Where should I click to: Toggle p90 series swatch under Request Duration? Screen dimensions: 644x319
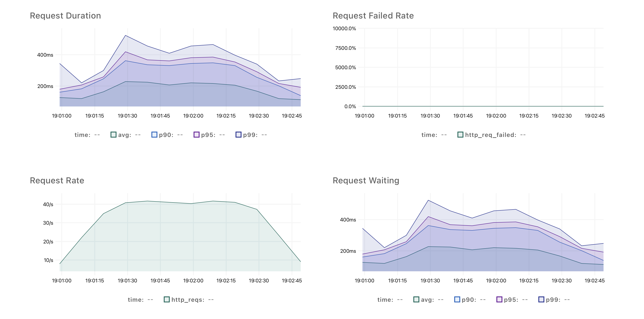[x=154, y=135]
